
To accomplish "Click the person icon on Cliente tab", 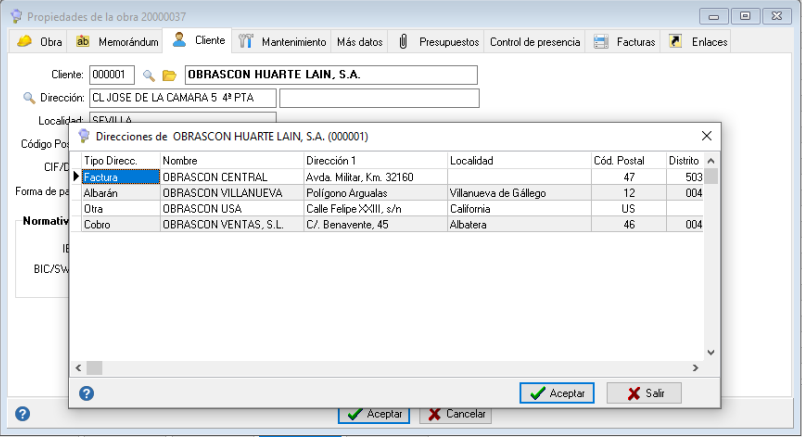I will pyautogui.click(x=179, y=40).
